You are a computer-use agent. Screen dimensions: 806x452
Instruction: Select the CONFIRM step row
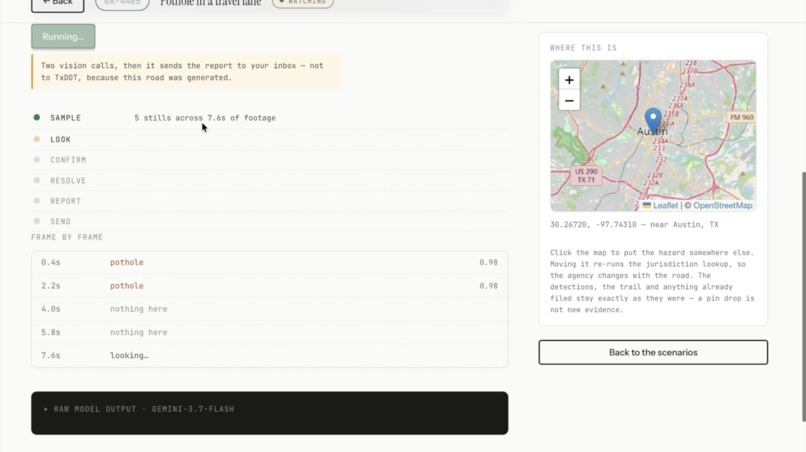(269, 160)
